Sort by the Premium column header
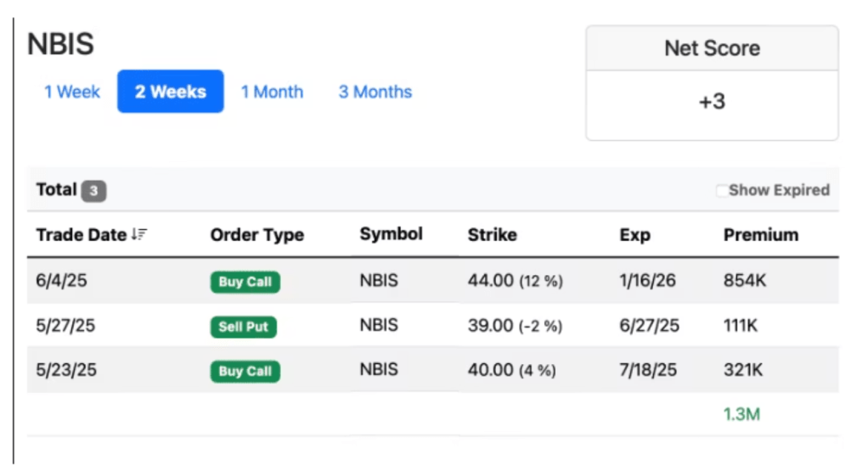This screenshot has width=868, height=476. click(760, 235)
